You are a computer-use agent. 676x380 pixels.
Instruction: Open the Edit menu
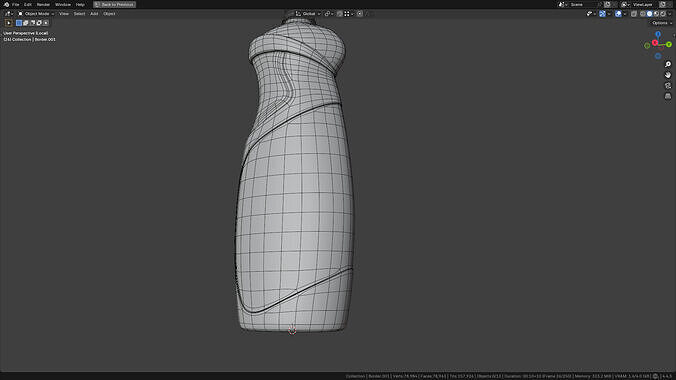28,4
